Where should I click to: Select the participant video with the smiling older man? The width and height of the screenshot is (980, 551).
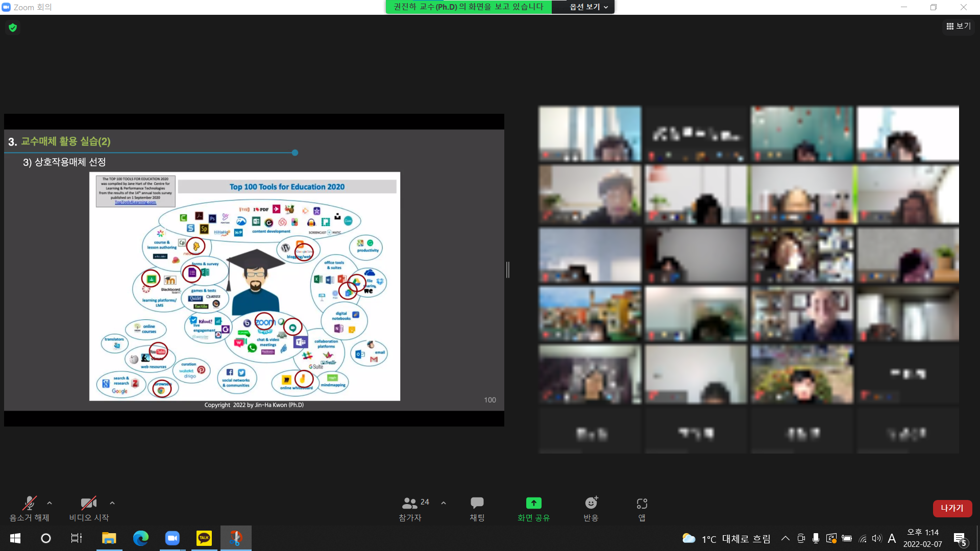click(802, 314)
